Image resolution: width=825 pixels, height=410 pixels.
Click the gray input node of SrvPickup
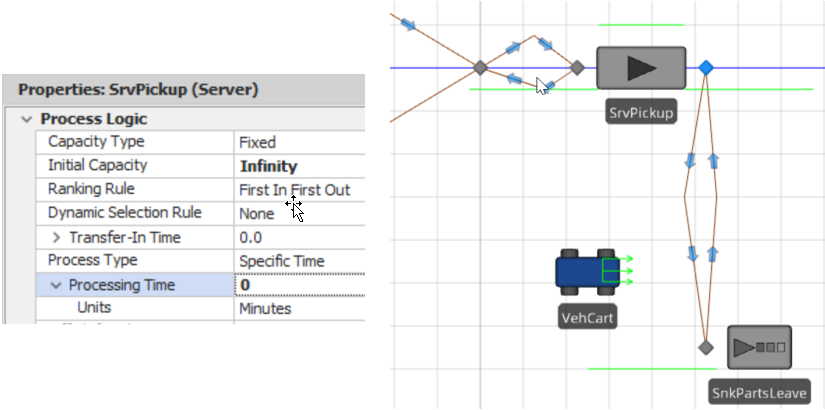pos(577,67)
